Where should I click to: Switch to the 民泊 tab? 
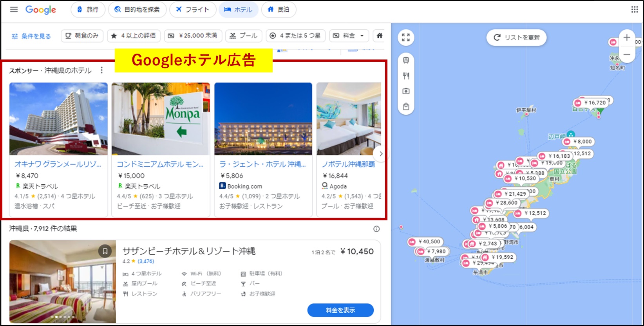point(279,9)
